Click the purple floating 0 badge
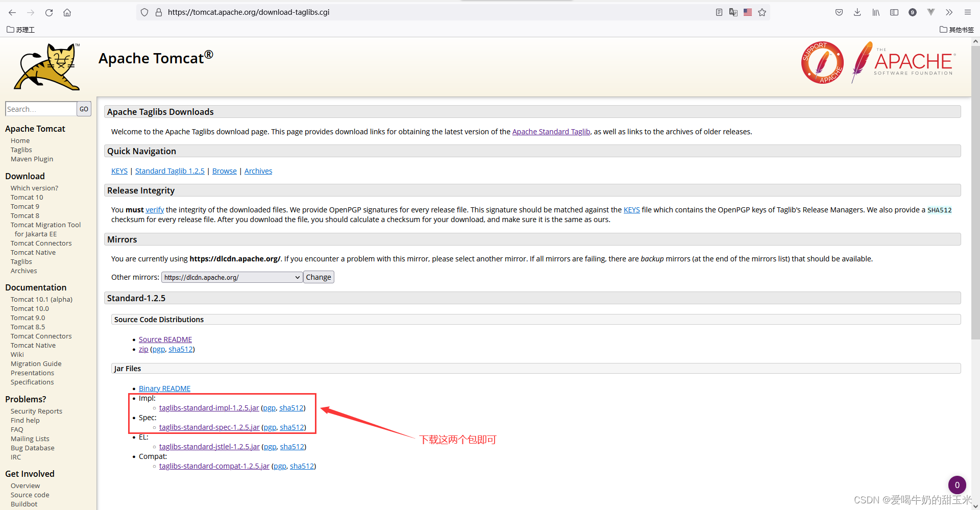Screen dimensions: 980x510 (x=957, y=485)
